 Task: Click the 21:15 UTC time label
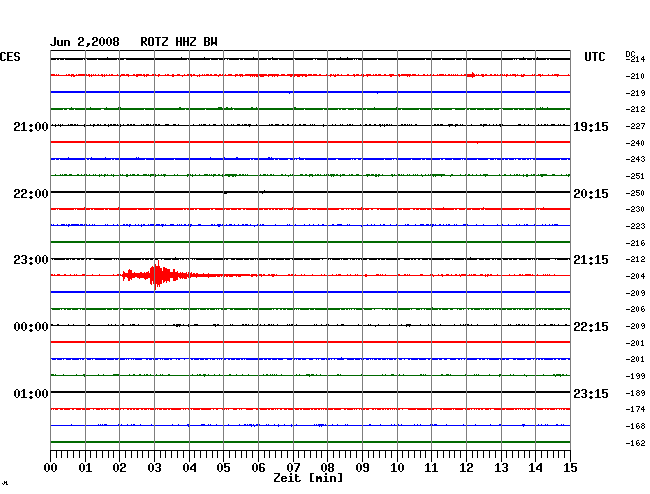[591, 260]
